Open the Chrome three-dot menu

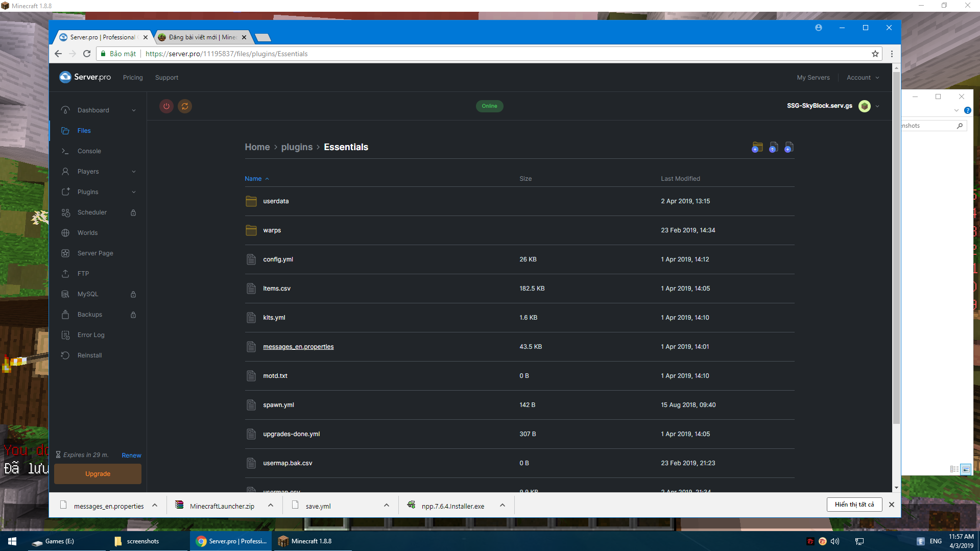coord(892,54)
